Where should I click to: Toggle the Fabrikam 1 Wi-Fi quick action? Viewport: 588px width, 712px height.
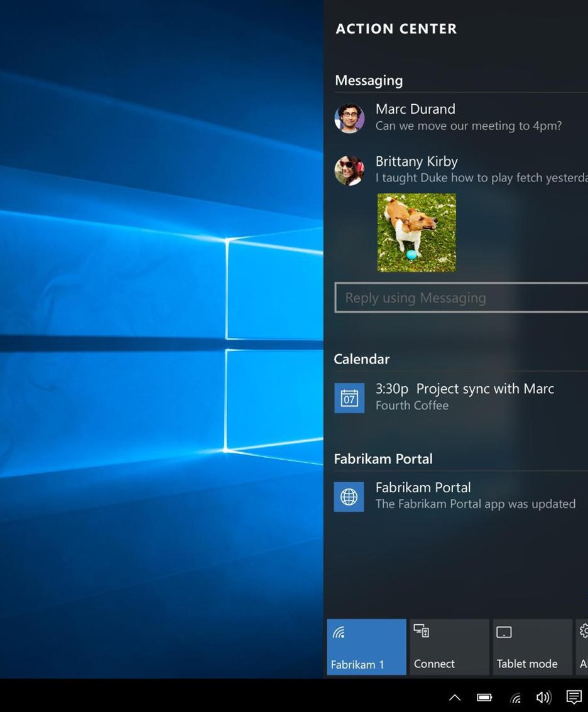pyautogui.click(x=366, y=647)
